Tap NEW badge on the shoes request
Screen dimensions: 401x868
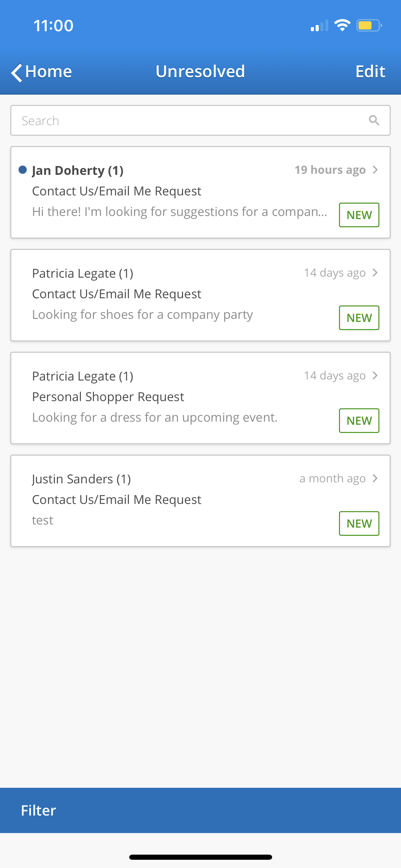(359, 318)
